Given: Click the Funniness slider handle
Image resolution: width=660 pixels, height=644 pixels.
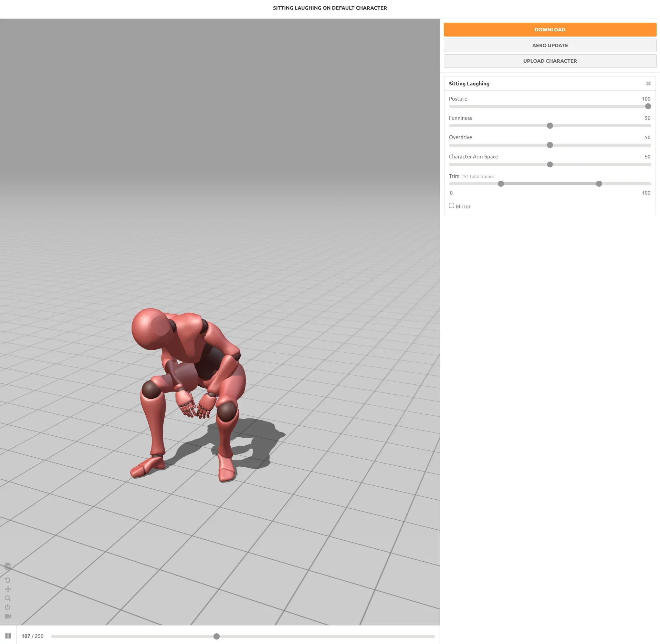Looking at the screenshot, I should [x=550, y=126].
